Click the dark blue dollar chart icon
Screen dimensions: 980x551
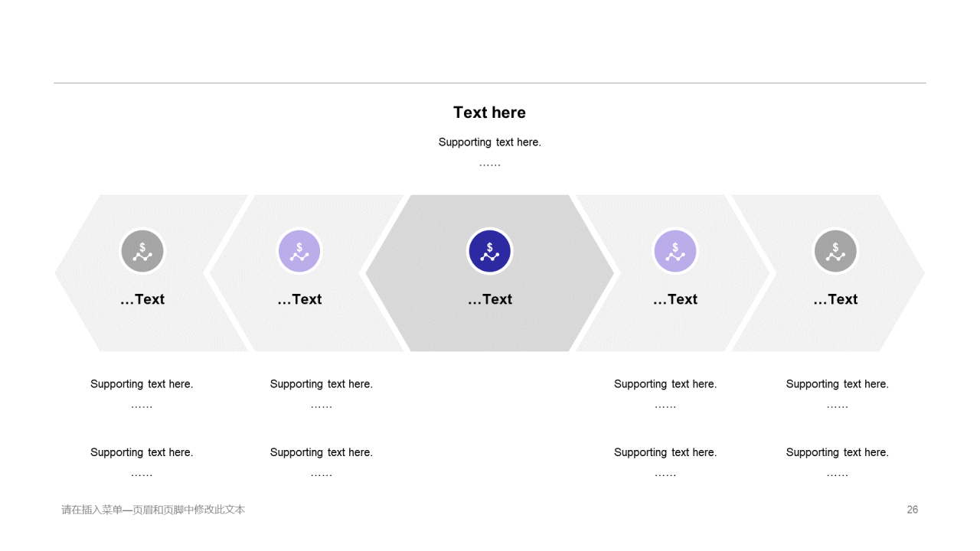tap(489, 251)
